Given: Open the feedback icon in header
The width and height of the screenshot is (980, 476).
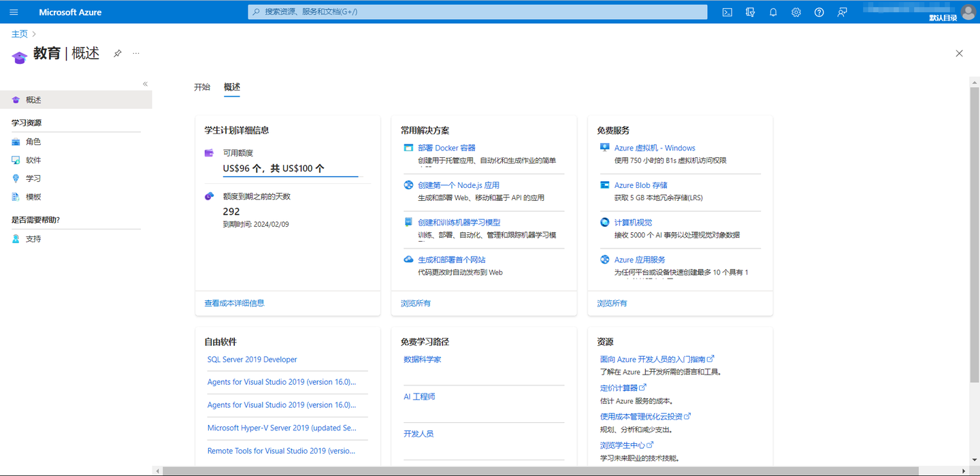Looking at the screenshot, I should point(842,12).
